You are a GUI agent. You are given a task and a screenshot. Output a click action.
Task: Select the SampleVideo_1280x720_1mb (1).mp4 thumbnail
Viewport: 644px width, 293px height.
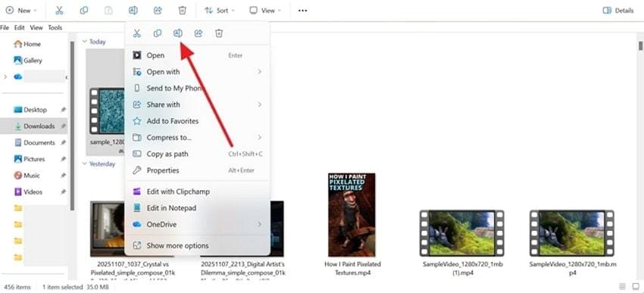[462, 233]
